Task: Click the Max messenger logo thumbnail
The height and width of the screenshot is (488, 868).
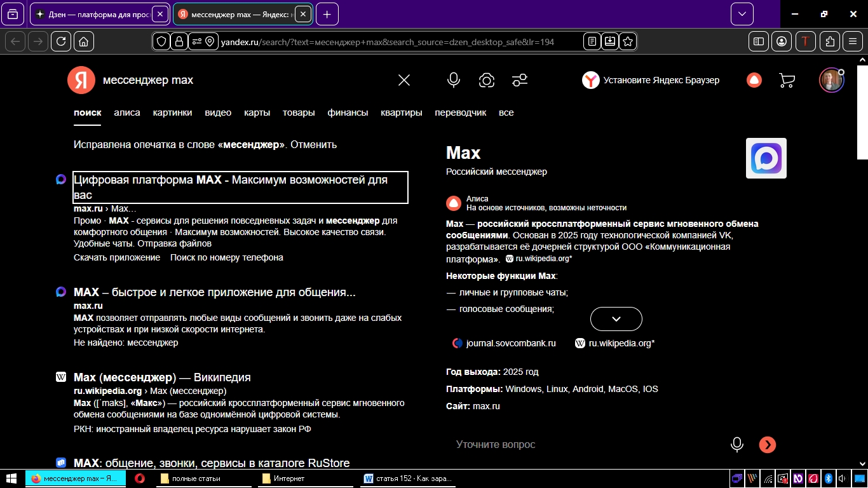Action: (766, 158)
